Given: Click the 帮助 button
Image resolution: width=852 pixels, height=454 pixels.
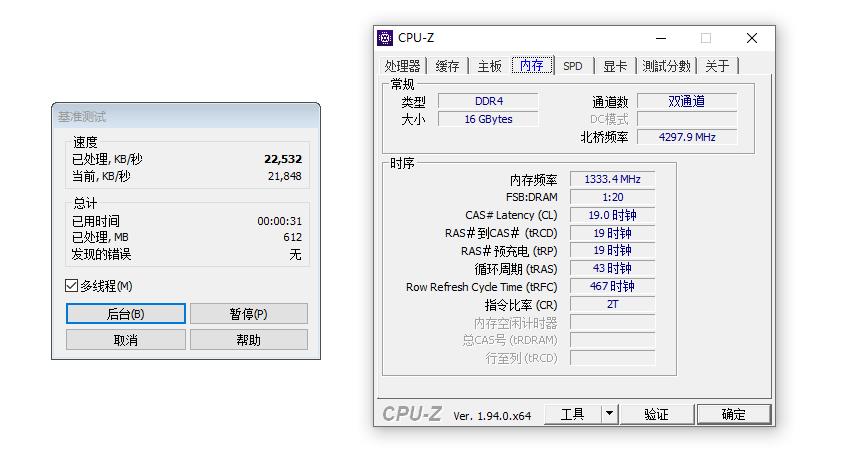Looking at the screenshot, I should (249, 340).
